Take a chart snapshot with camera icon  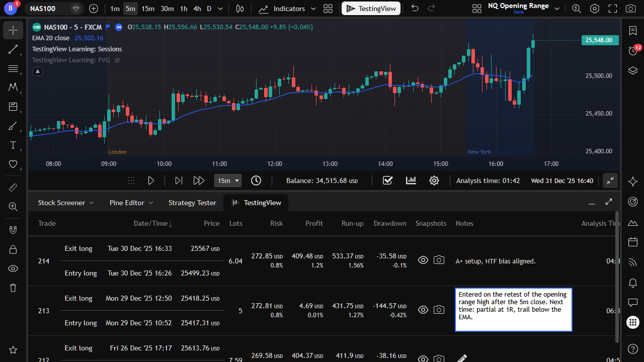point(630,9)
